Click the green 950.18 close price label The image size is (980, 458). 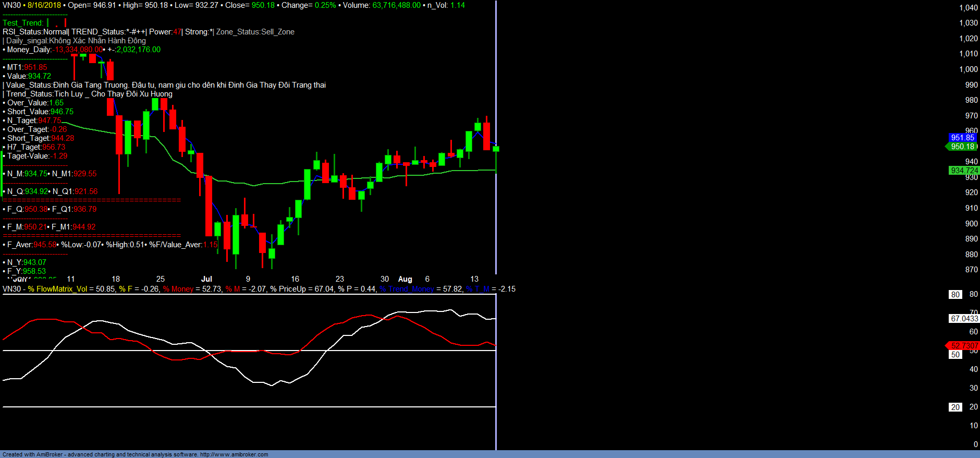click(962, 147)
